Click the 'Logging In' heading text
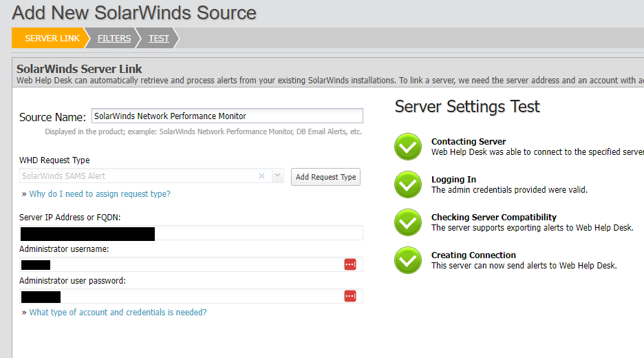644x358 pixels. pos(453,179)
